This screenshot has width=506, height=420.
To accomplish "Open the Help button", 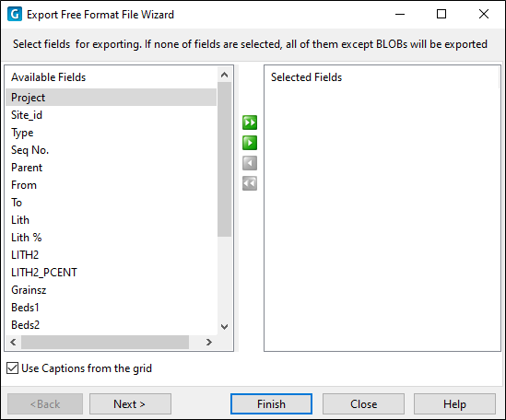I will (x=454, y=403).
